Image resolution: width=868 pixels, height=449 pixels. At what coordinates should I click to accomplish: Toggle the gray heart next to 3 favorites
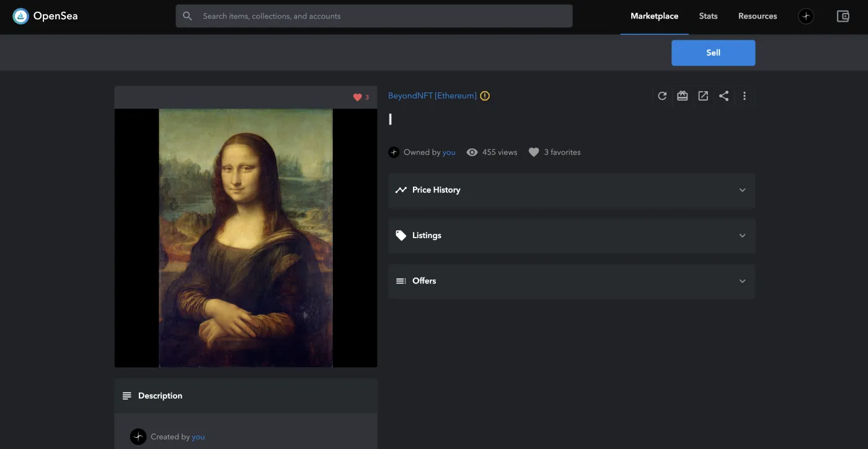coord(533,153)
